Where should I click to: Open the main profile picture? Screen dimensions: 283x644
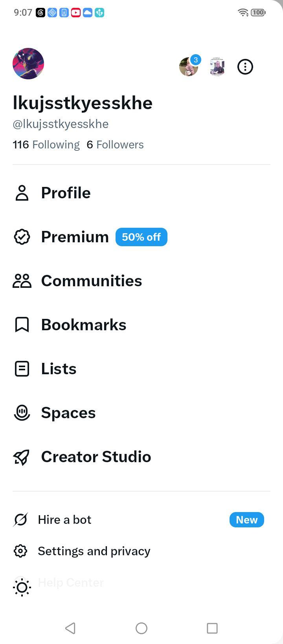[28, 64]
